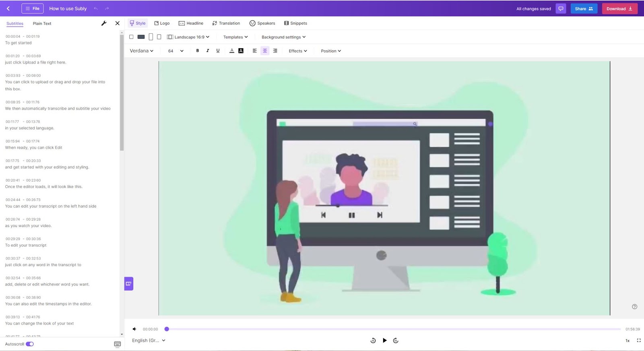Turn off the Autoscroll toggle
644x351 pixels.
[30, 344]
